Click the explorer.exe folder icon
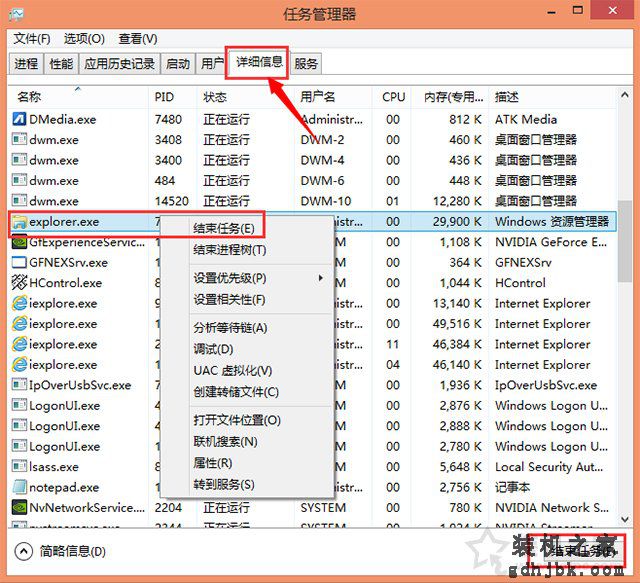 click(19, 221)
